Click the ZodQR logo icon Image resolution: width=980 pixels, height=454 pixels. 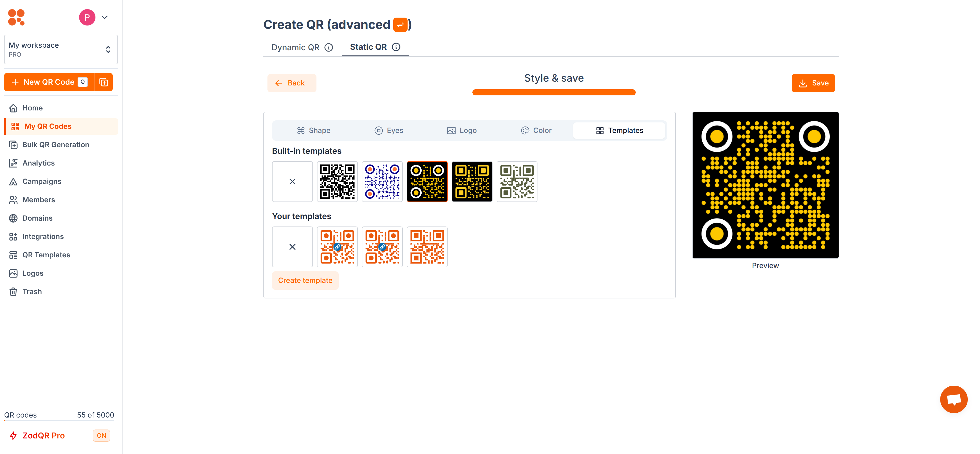(x=16, y=18)
